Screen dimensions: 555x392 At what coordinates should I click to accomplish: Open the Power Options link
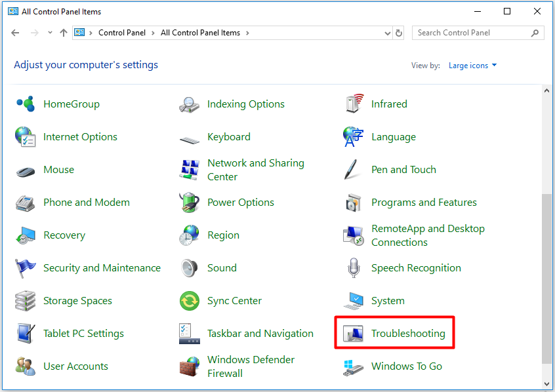(x=241, y=203)
